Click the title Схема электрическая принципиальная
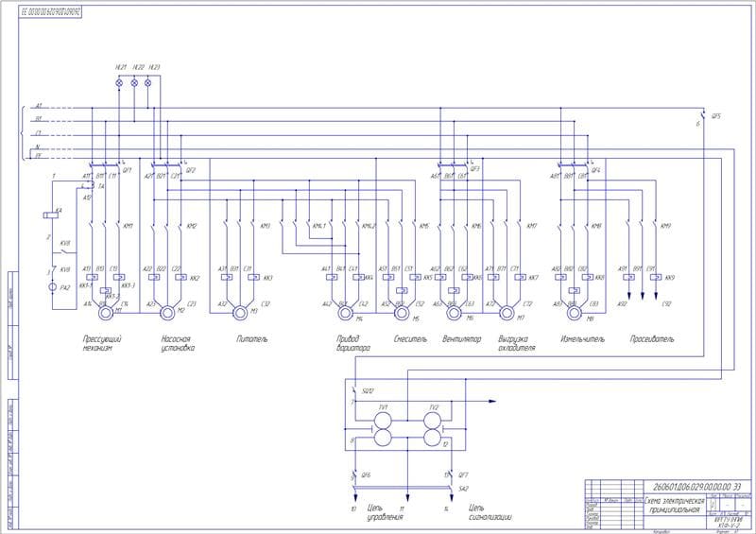The width and height of the screenshot is (756, 534). 675,505
